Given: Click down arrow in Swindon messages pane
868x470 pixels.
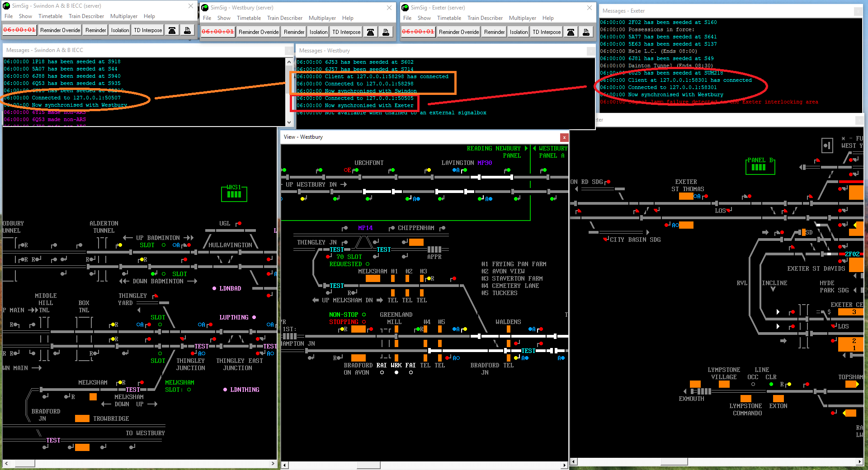Looking at the screenshot, I should pyautogui.click(x=289, y=122).
